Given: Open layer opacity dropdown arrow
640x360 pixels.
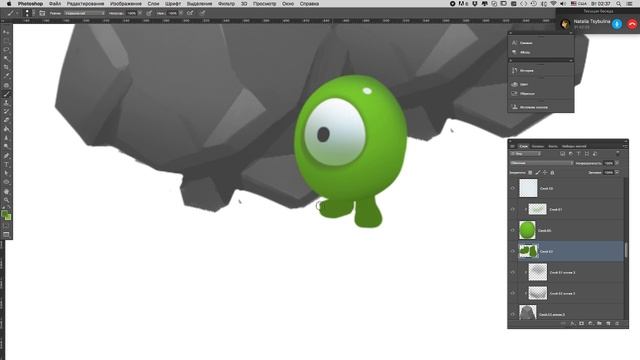Looking at the screenshot, I should tap(617, 163).
